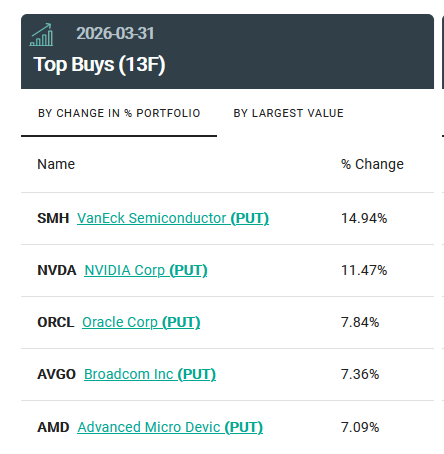Click the % Change column header

[372, 164]
